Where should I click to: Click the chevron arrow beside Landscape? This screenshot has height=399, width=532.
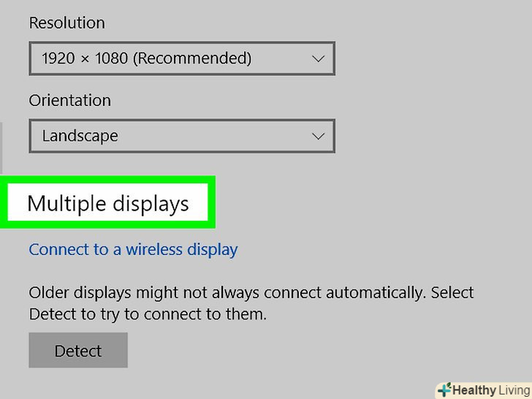(318, 137)
